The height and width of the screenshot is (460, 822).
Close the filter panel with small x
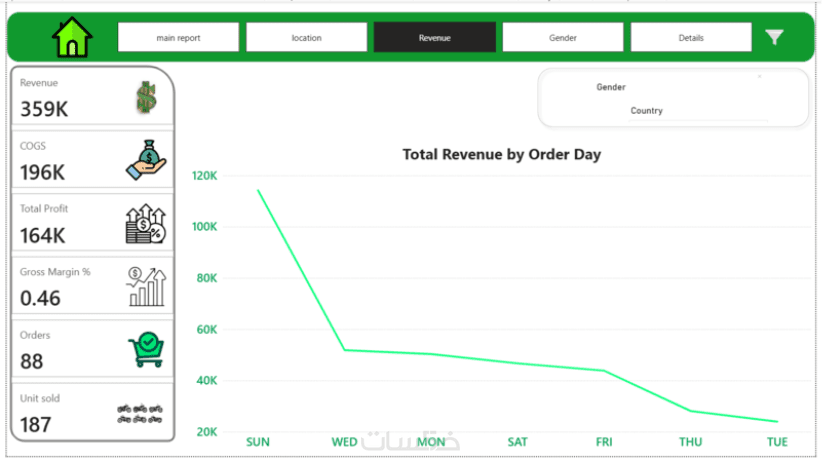coord(759,77)
